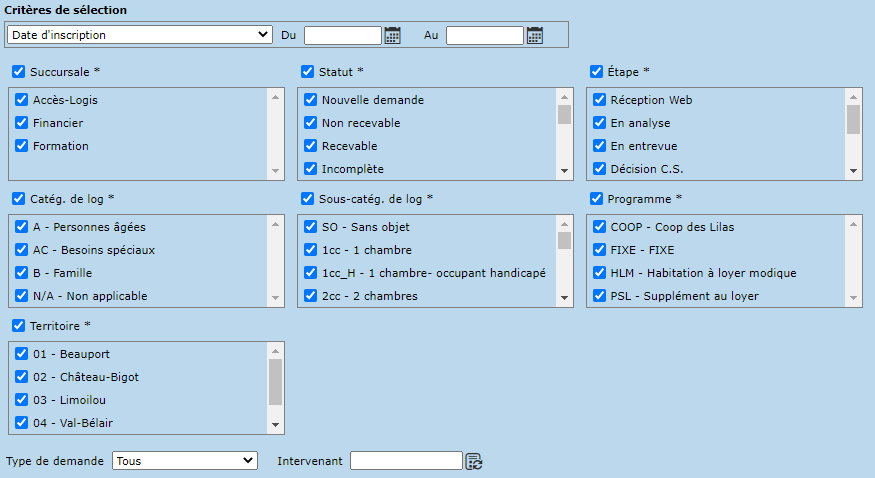875x478 pixels.
Task: Click into the Du date field
Action: [342, 35]
